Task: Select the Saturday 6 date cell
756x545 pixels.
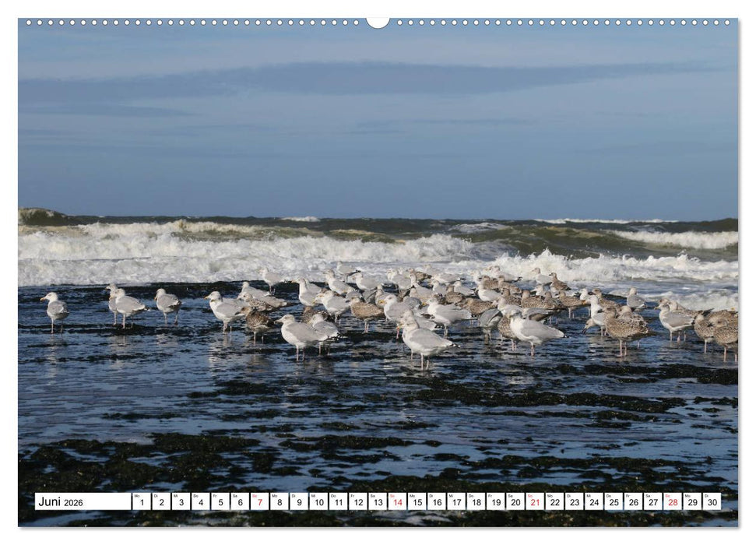Action: (x=241, y=505)
